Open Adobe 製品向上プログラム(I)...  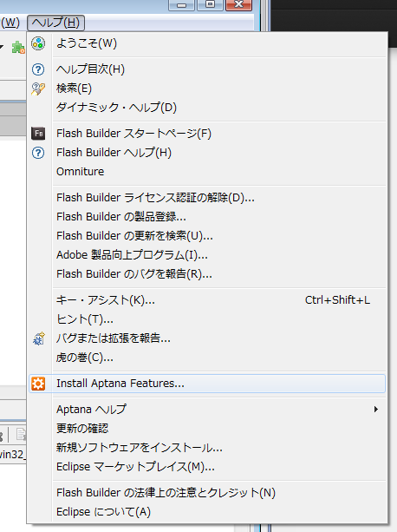click(207, 255)
